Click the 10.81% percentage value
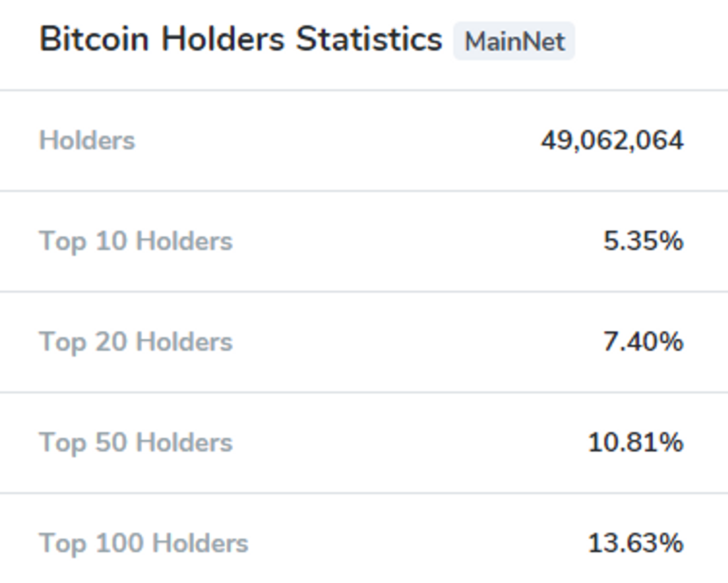 click(635, 442)
